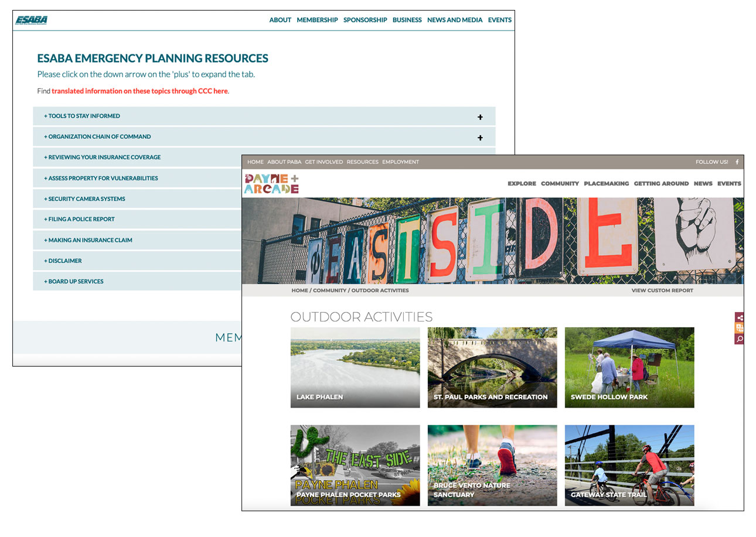Expand Making an Insurance Claim section
The image size is (756, 537).
point(138,240)
